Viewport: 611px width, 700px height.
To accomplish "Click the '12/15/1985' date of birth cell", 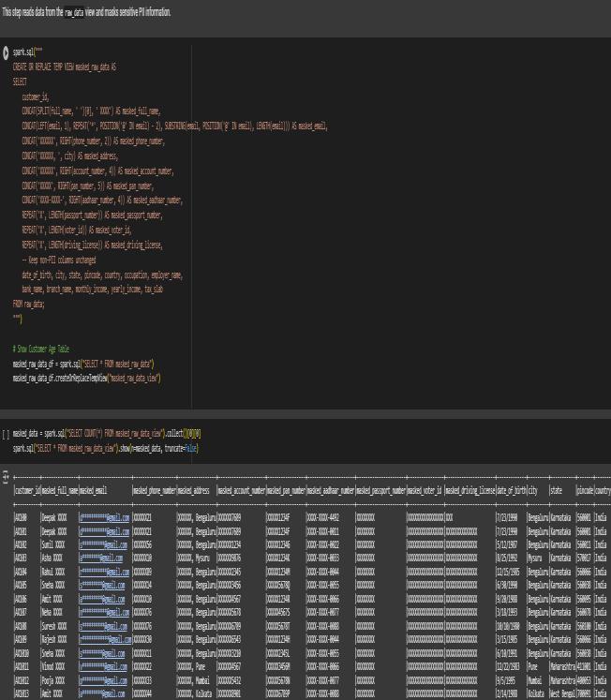I will pos(508,572).
